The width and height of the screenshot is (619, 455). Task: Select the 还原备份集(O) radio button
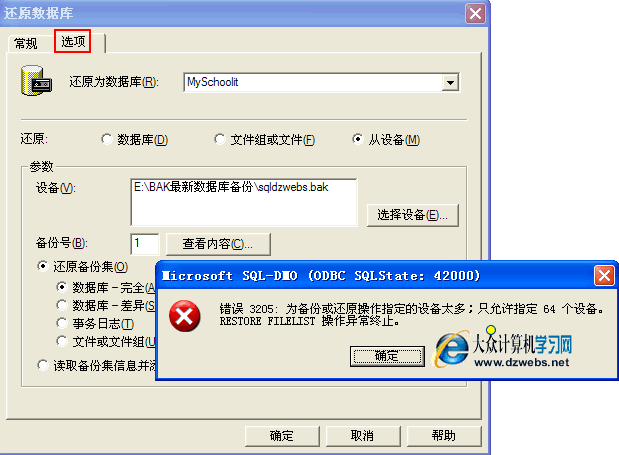(43, 266)
